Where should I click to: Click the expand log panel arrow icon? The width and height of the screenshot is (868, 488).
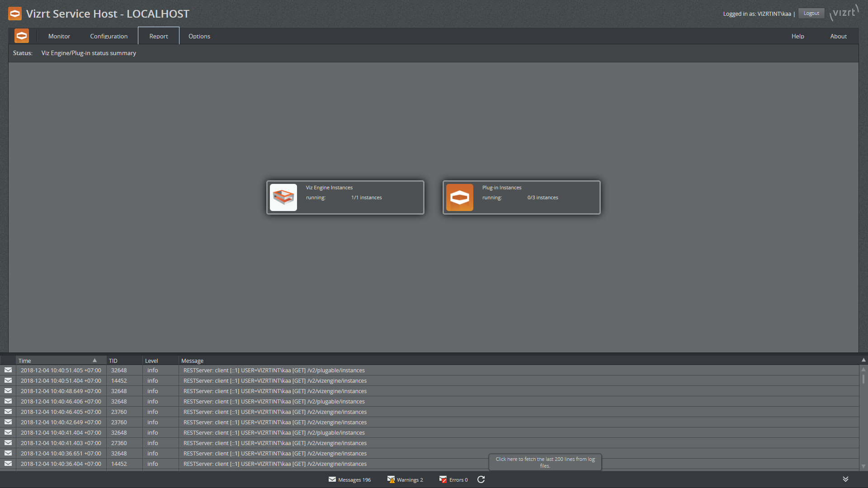click(x=846, y=479)
